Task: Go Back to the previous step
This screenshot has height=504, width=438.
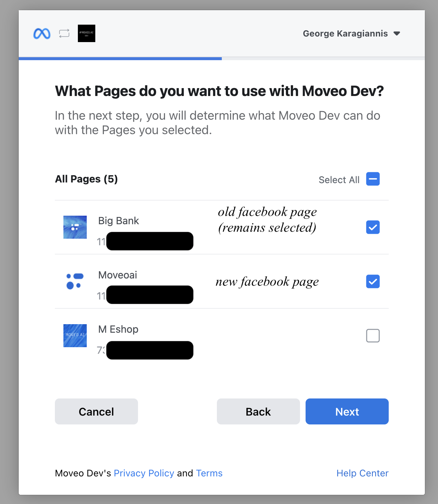Action: (x=258, y=412)
